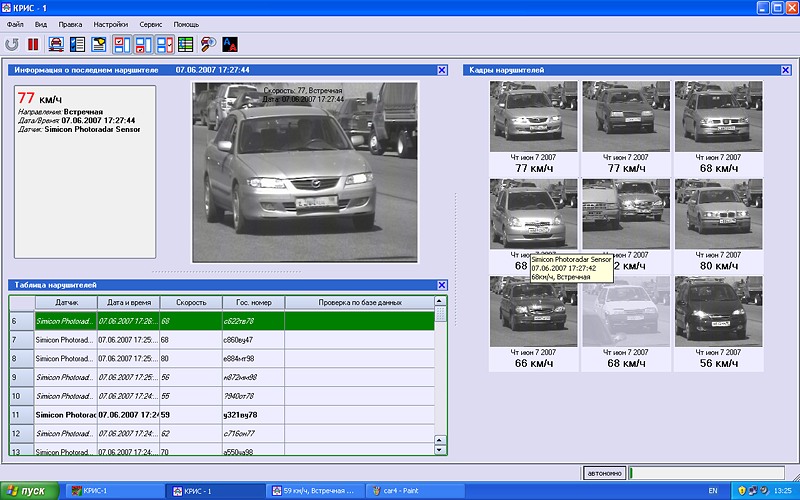The width and height of the screenshot is (800, 500).
Task: Click the green table grid toolbar icon
Action: 186,44
